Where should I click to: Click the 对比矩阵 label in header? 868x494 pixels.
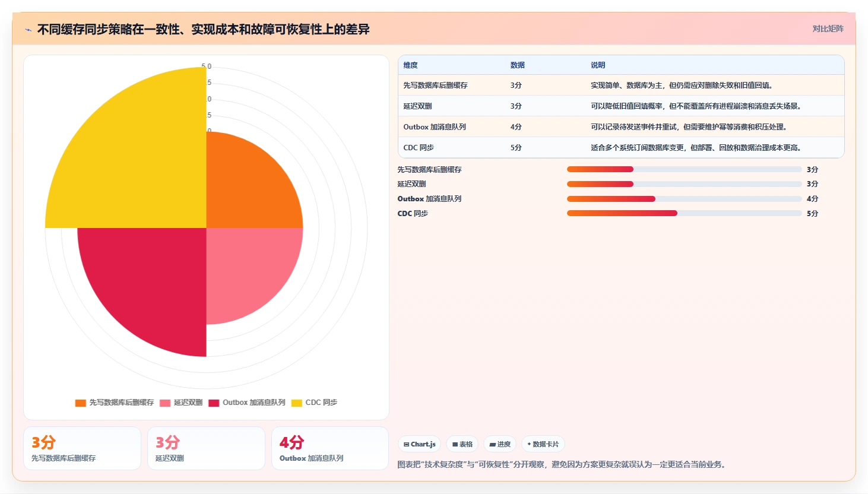pyautogui.click(x=828, y=28)
